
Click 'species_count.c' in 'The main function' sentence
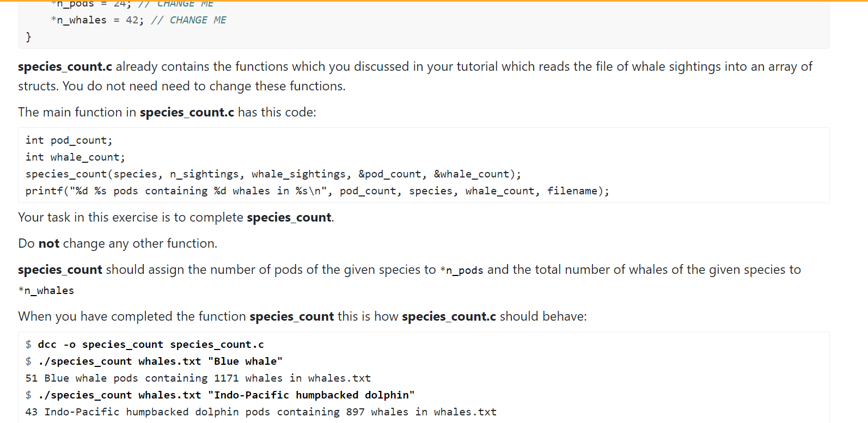pyautogui.click(x=187, y=112)
